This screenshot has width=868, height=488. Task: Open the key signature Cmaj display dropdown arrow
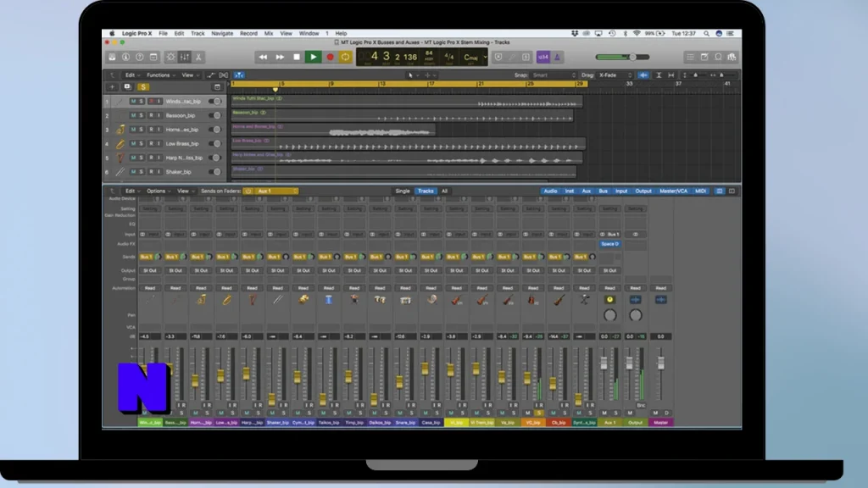coord(485,57)
